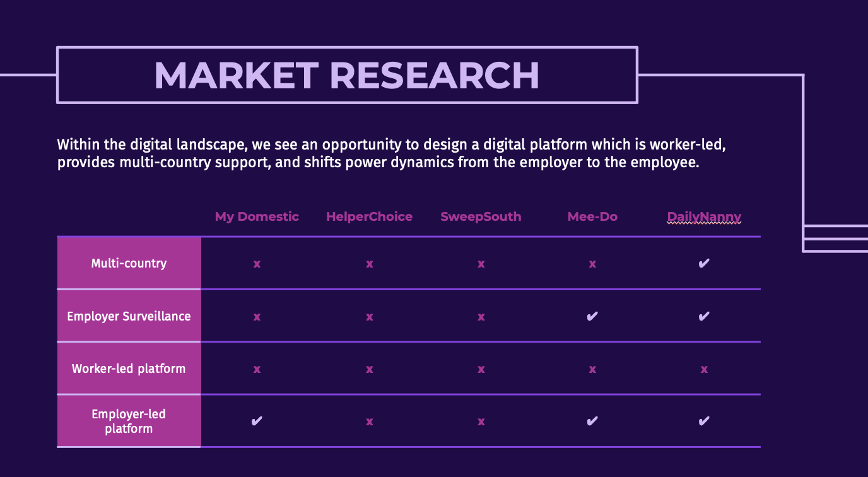868x477 pixels.
Task: Click the MARKET RESEARCH title text
Action: coord(346,75)
